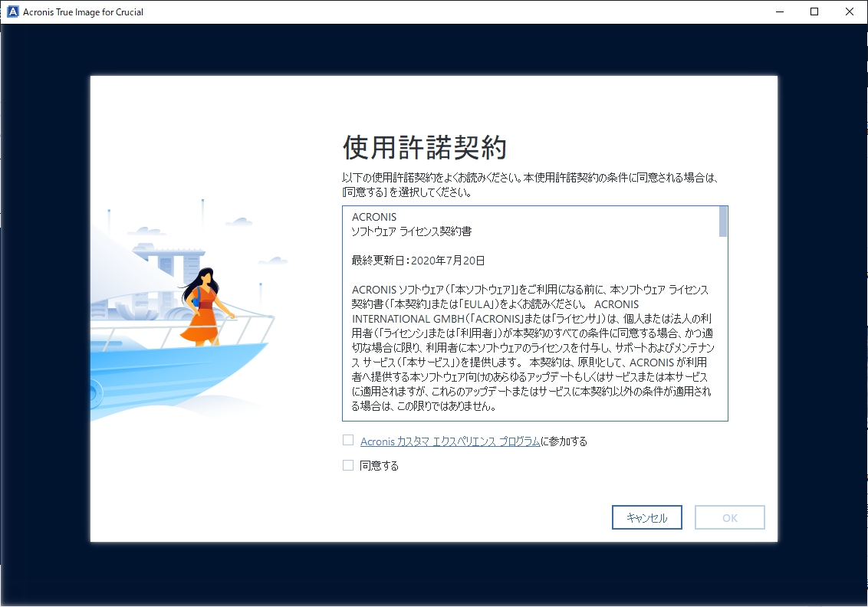The height and width of the screenshot is (607, 868).
Task: Check the 同意する agreement checkbox
Action: pos(347,465)
